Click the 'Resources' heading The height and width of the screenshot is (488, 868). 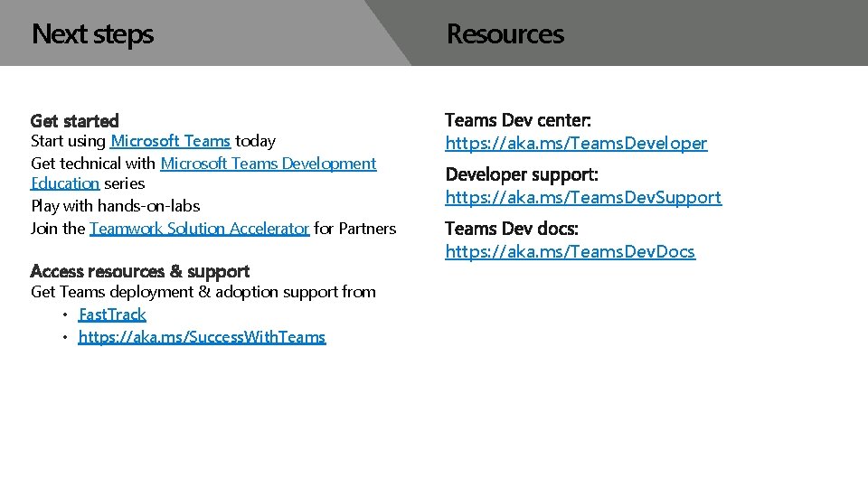pos(505,33)
